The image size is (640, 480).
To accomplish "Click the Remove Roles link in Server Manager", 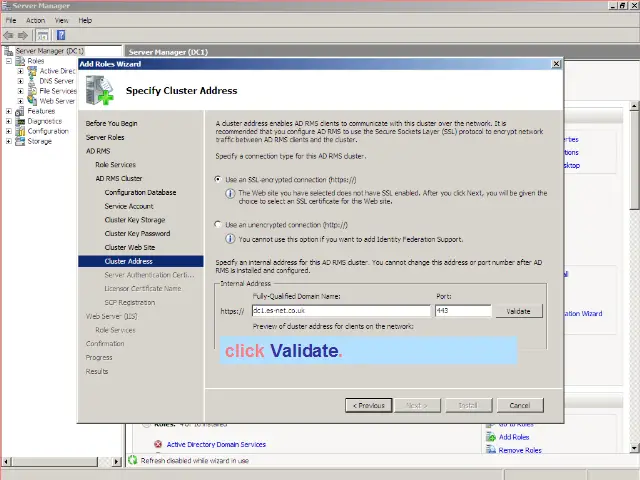I will [x=520, y=450].
